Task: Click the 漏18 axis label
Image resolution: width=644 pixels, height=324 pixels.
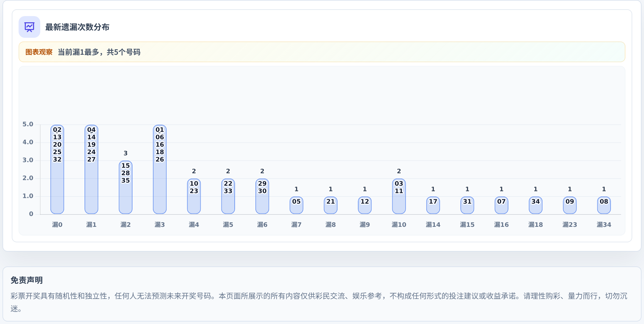Action: click(x=536, y=225)
